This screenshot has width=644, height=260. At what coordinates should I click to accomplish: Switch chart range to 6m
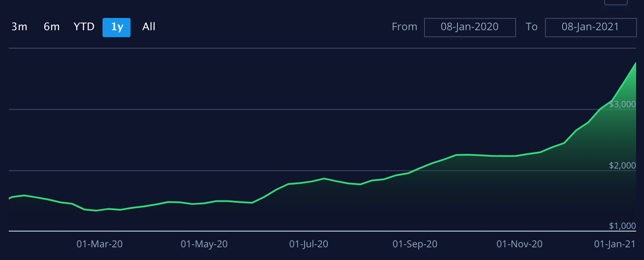(x=51, y=27)
